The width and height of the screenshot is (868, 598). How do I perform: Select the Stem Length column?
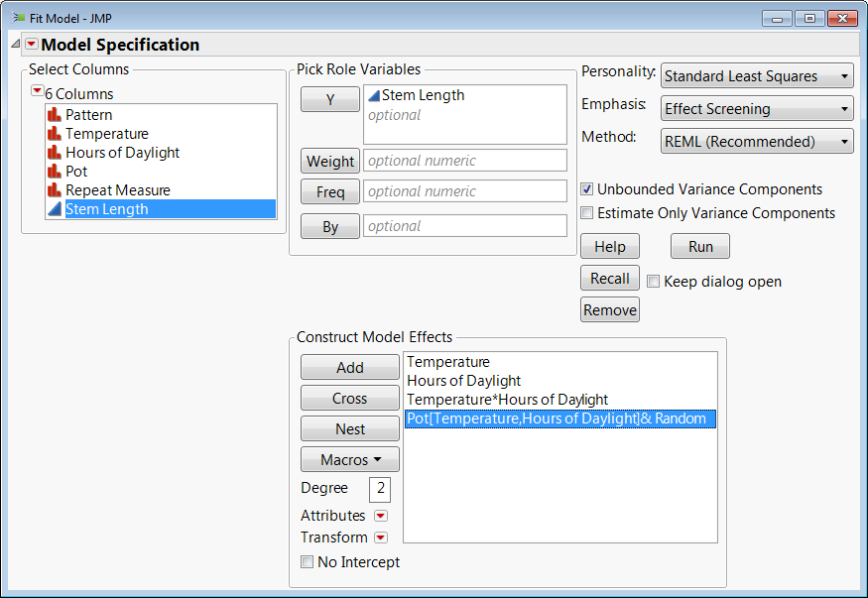(x=106, y=209)
